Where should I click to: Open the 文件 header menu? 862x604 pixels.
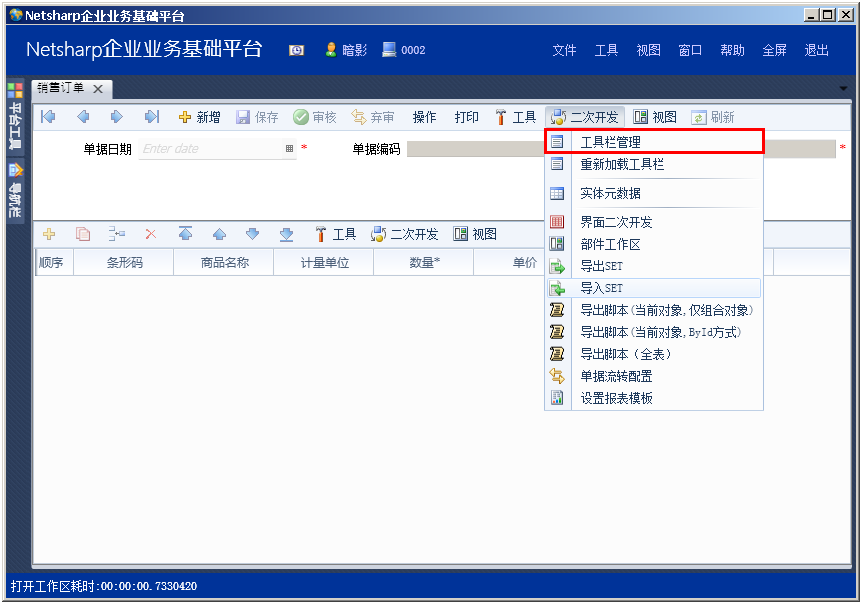(x=564, y=50)
